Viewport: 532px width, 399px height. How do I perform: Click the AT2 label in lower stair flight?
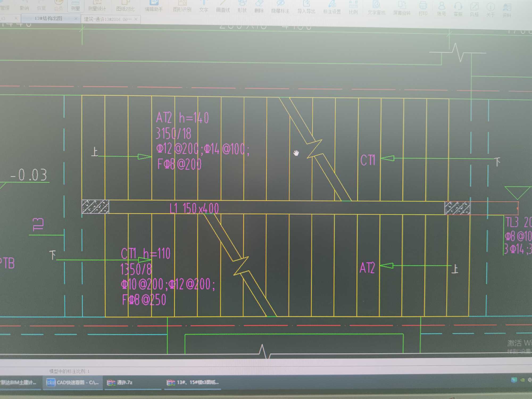(367, 268)
